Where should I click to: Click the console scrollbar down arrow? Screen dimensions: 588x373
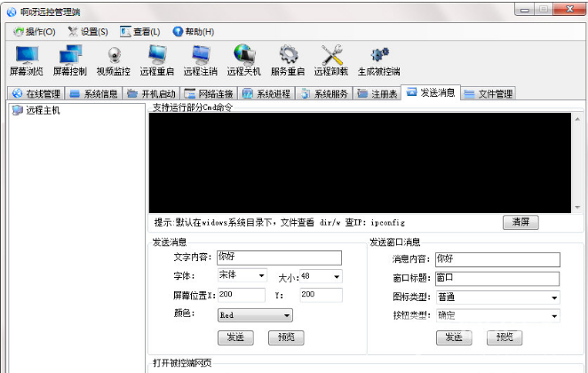coord(577,207)
